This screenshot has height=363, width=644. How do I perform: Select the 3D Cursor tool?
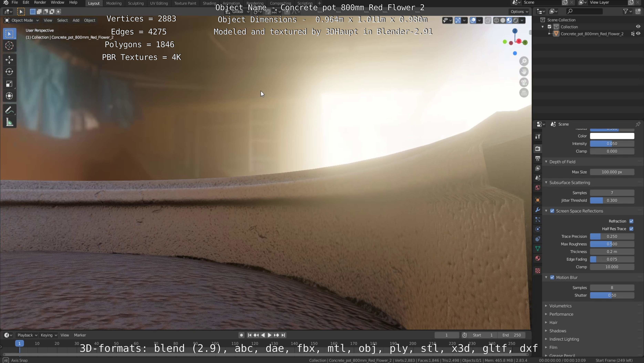[9, 46]
